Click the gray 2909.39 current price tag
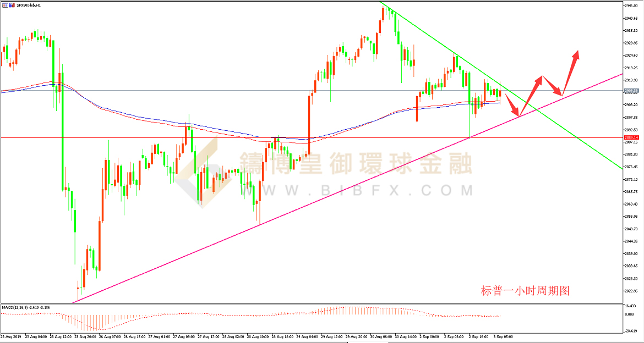This screenshot has height=343, width=644. 631,91
